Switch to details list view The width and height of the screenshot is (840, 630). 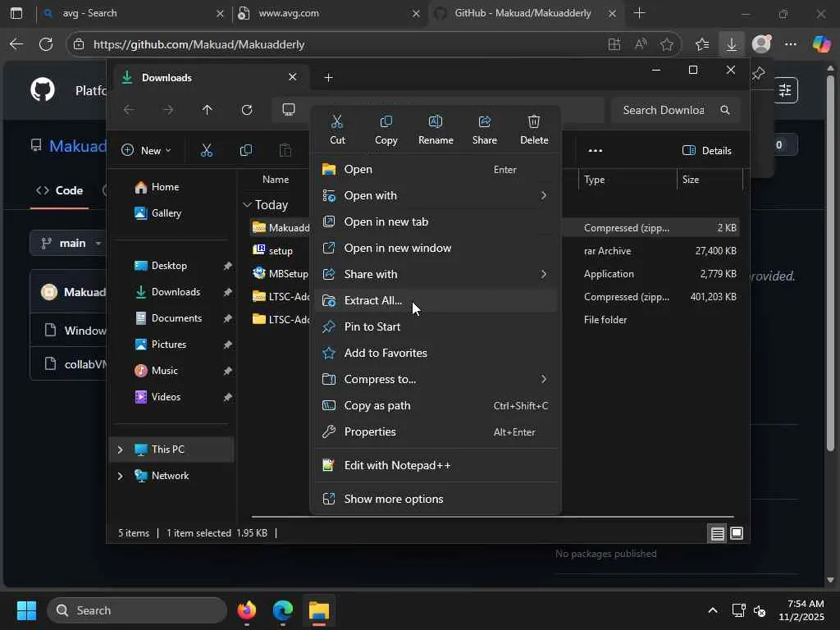click(717, 534)
